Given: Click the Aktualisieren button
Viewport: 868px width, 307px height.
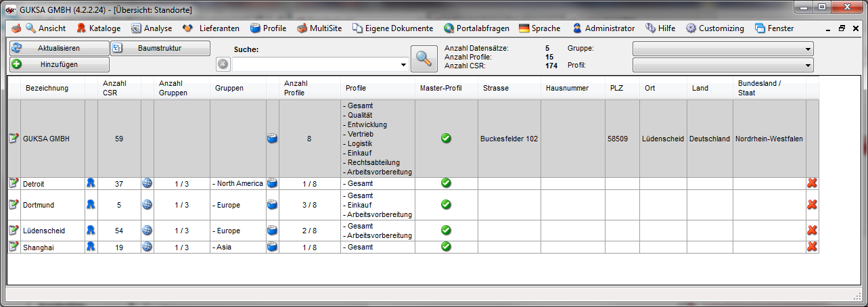Looking at the screenshot, I should [59, 49].
